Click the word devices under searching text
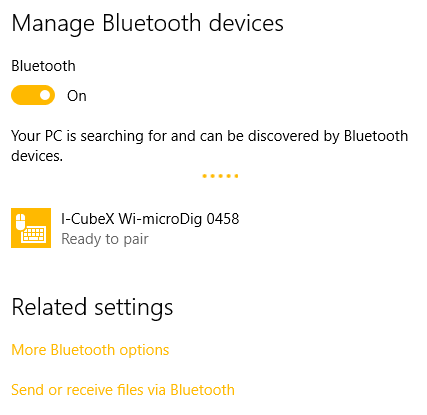Viewport: 427px width, 415px height. pos(37,156)
